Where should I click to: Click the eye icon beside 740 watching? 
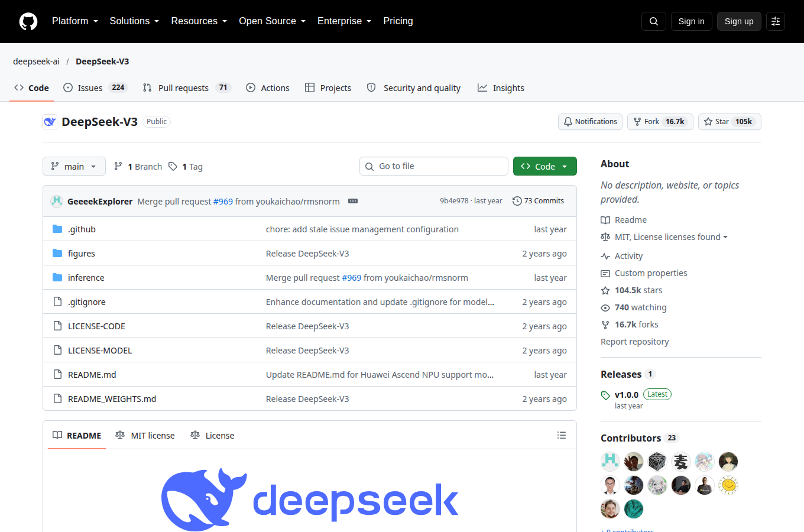pos(605,308)
